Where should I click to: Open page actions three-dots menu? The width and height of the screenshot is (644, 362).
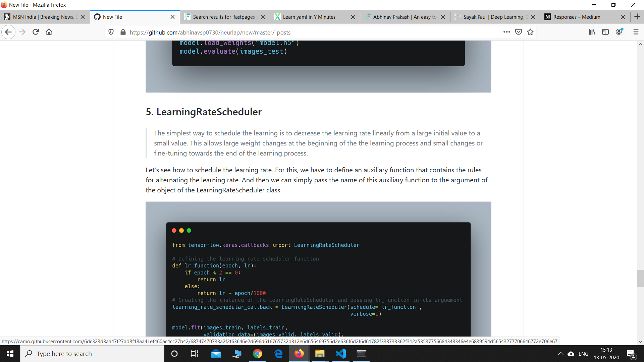tap(506, 32)
